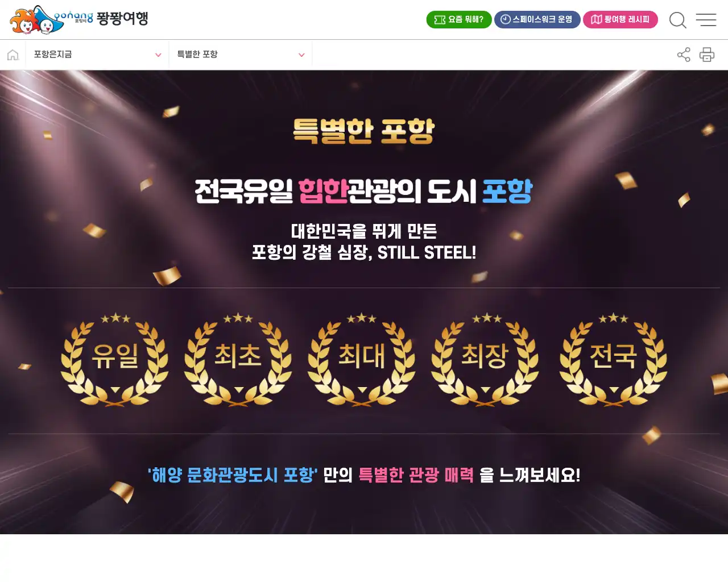Screen dimensions: 728x582
Task: Open the hamburger menu icon
Action: [706, 20]
